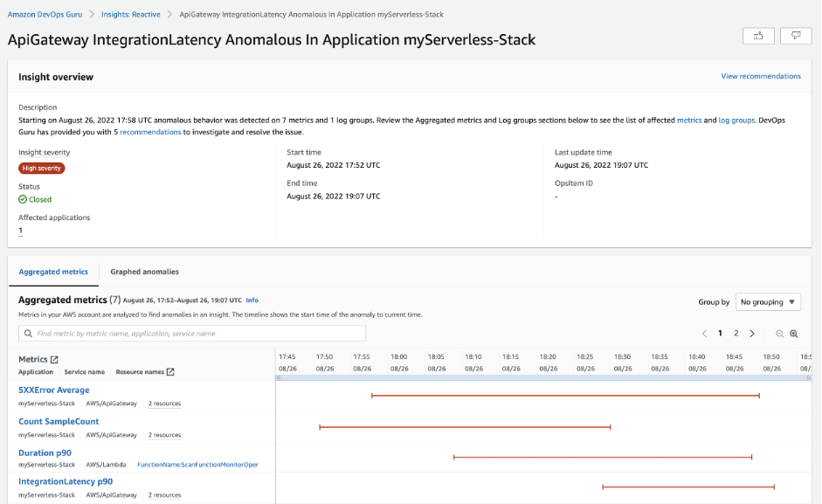Open the Group by 'No grouping' dropdown
The image size is (822, 504).
[768, 301]
